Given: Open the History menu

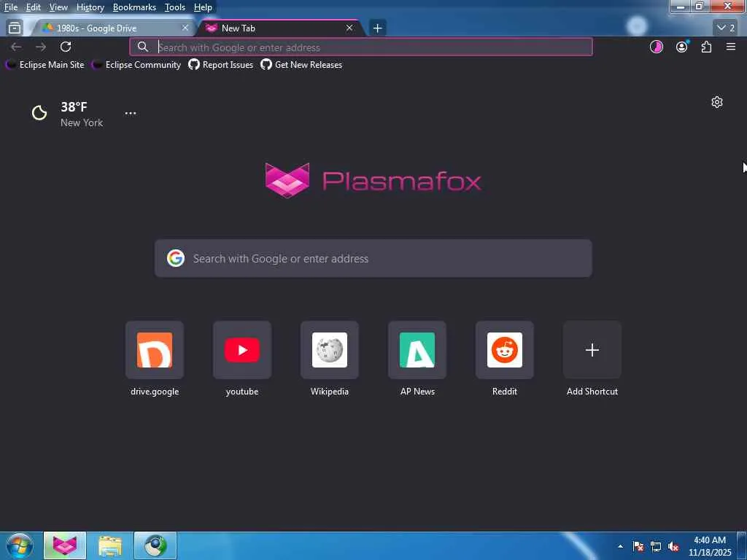Looking at the screenshot, I should pos(90,7).
